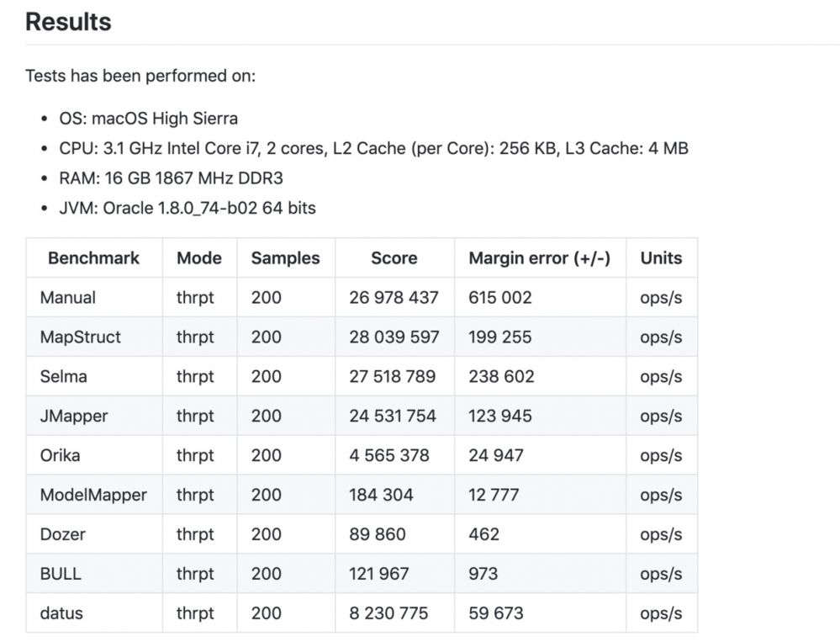
Task: Click the JVM Oracle version list item
Action: 188,208
